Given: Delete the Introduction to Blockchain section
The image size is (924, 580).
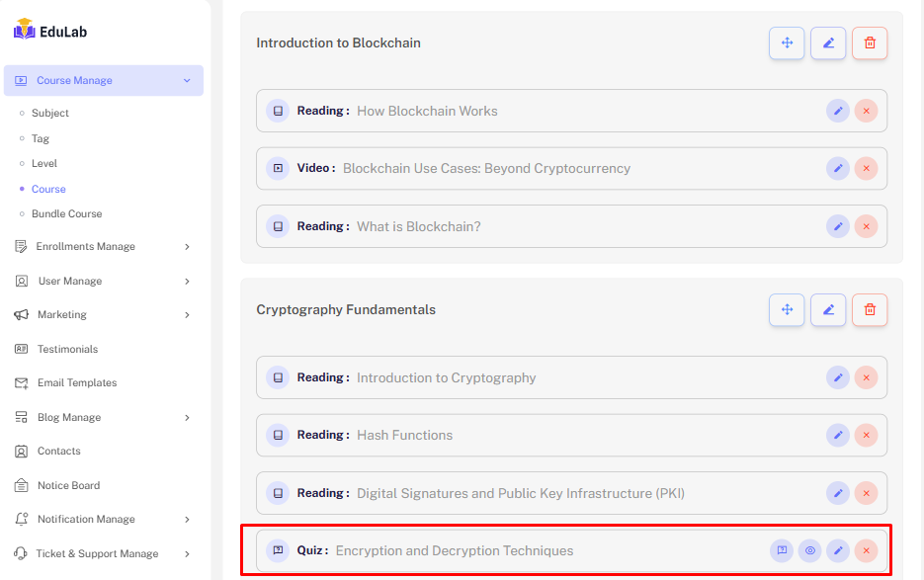Looking at the screenshot, I should tap(870, 43).
